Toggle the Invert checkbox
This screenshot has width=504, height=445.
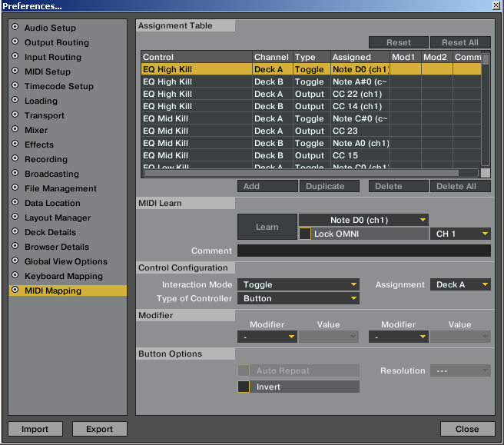[x=244, y=387]
